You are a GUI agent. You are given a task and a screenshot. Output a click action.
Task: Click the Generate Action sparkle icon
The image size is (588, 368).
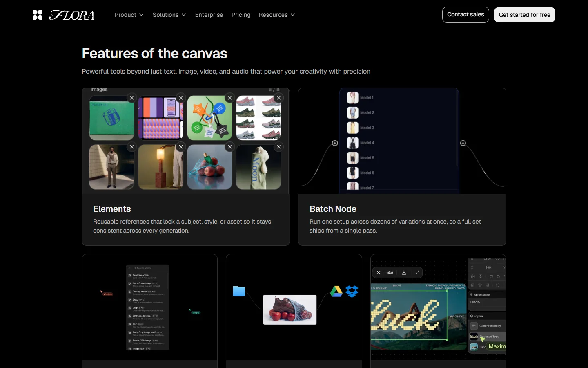129,276
